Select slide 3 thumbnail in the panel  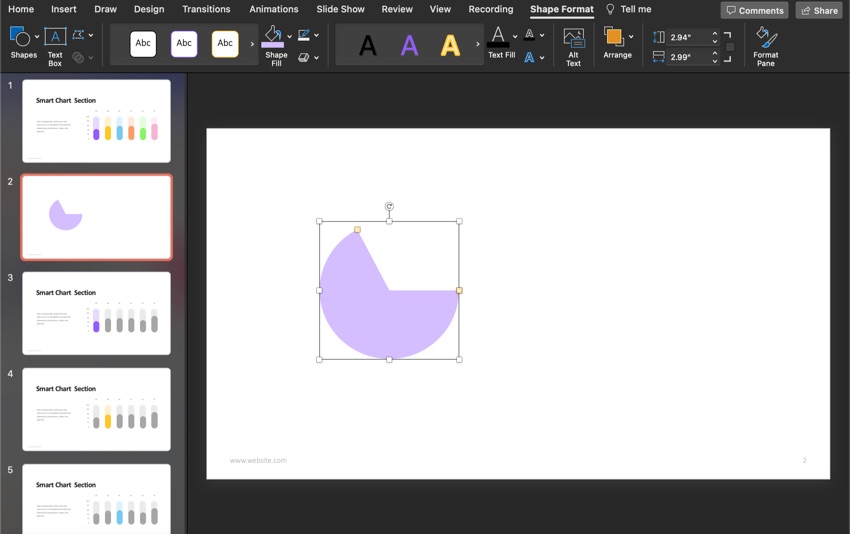coord(96,313)
